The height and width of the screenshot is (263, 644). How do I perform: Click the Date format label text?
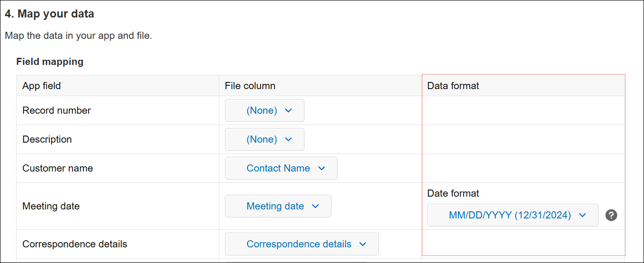click(453, 193)
